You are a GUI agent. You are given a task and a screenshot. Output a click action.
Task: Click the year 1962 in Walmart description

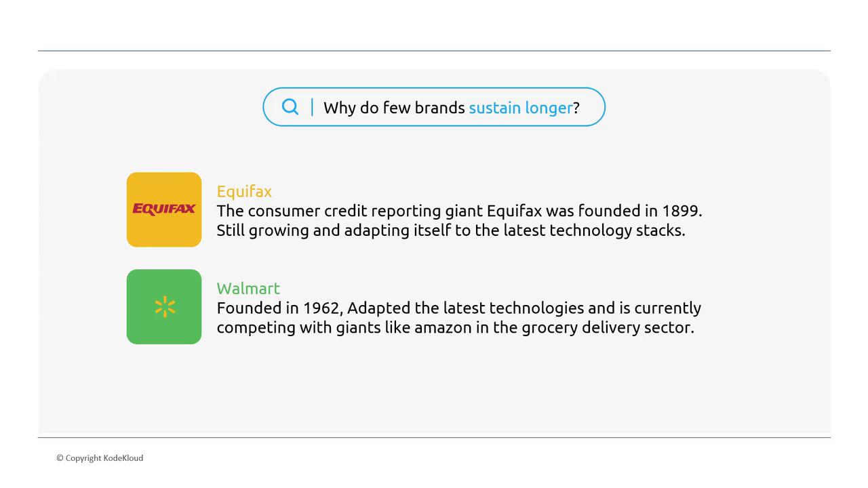point(323,308)
